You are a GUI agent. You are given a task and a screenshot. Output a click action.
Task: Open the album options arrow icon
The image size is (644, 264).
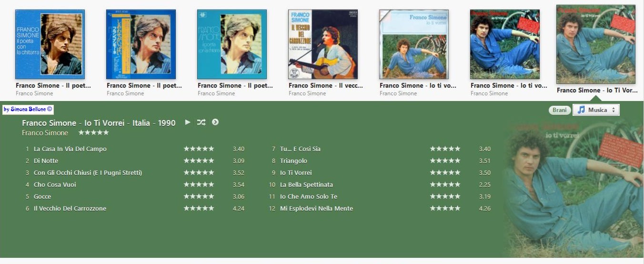tap(215, 122)
